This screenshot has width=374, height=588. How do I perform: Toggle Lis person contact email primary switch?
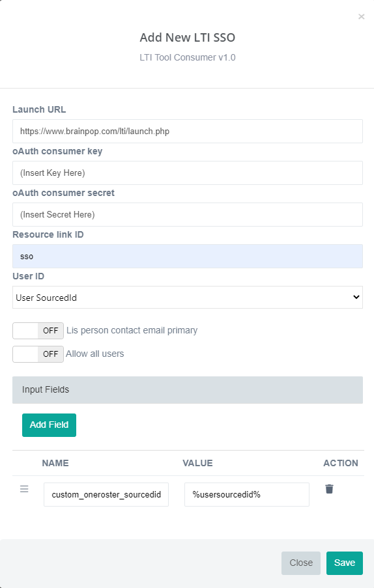point(38,331)
